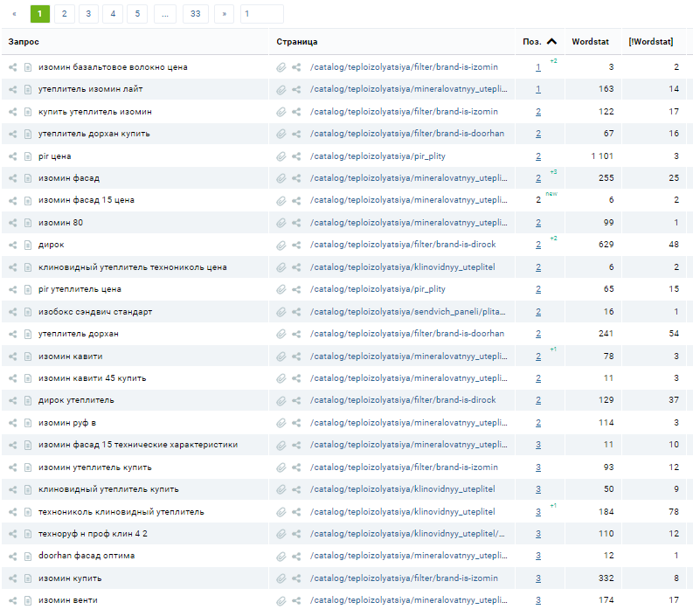The height and width of the screenshot is (616, 693).
Task: Toggle sort arrow in the 'Поз.' column header
Action: [x=551, y=41]
